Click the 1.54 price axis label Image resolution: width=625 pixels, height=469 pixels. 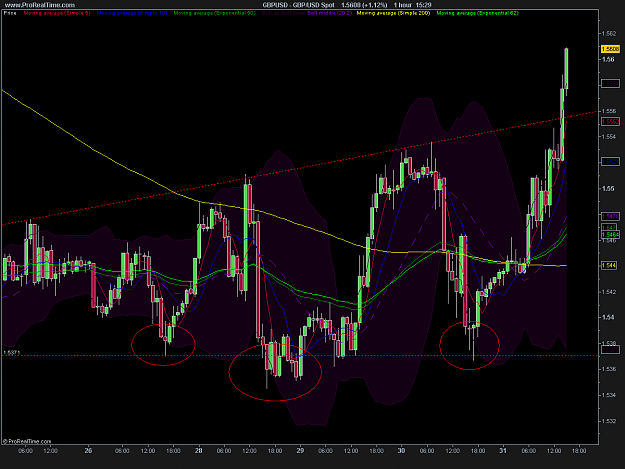[608, 318]
